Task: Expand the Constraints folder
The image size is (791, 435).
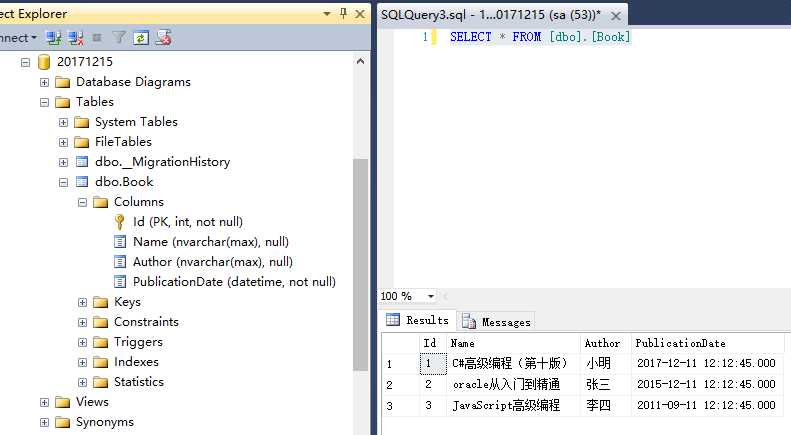Action: pos(82,322)
